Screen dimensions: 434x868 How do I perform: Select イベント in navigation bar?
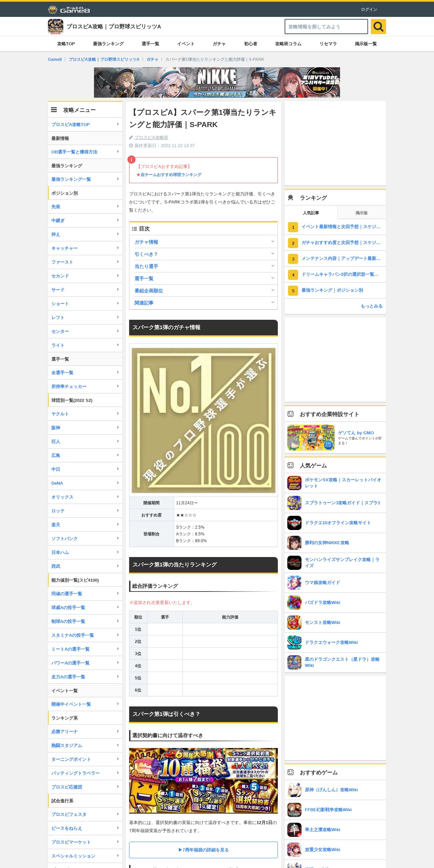point(186,44)
